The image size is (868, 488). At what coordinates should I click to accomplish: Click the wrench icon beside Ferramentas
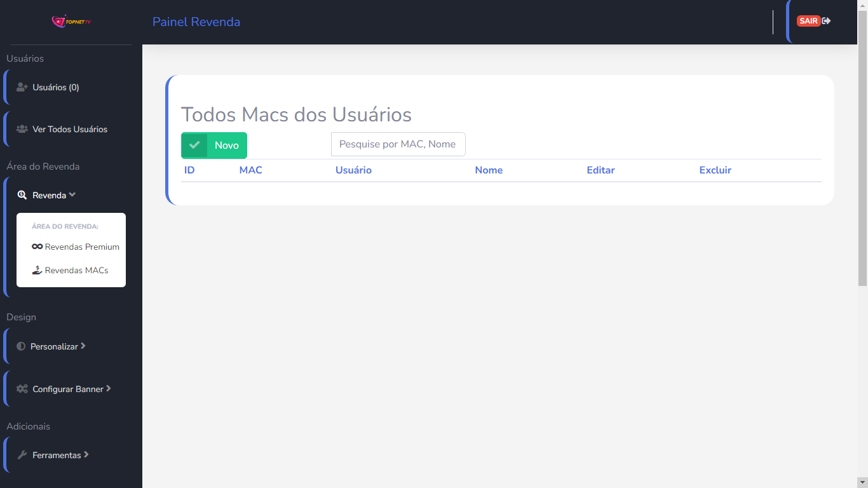[22, 455]
